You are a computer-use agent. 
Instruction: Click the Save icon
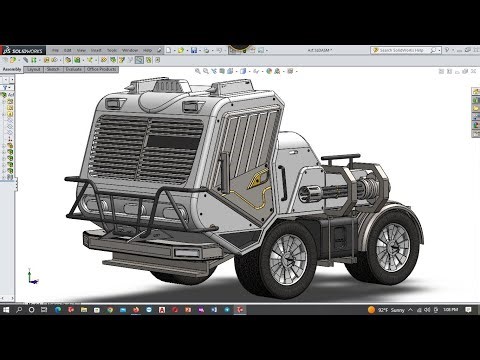[194, 50]
